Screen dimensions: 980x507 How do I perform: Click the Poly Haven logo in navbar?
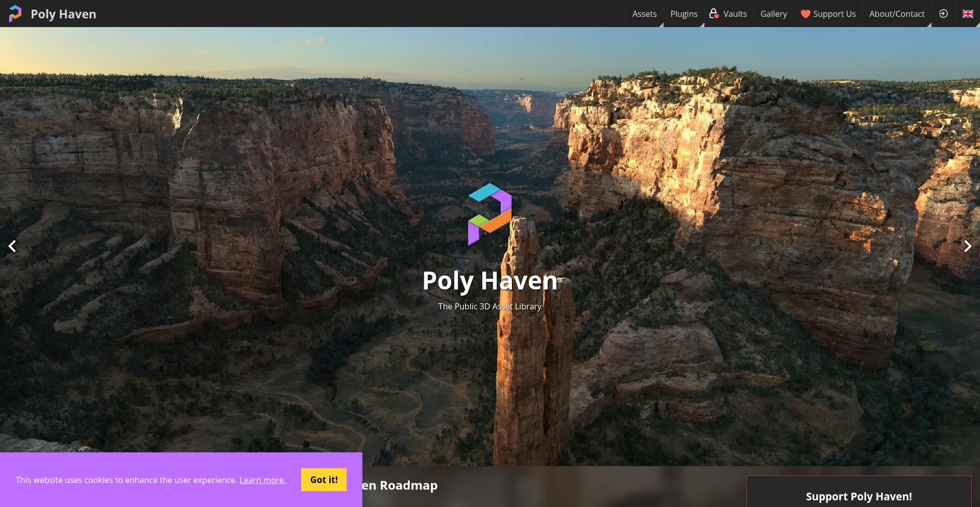(x=15, y=14)
